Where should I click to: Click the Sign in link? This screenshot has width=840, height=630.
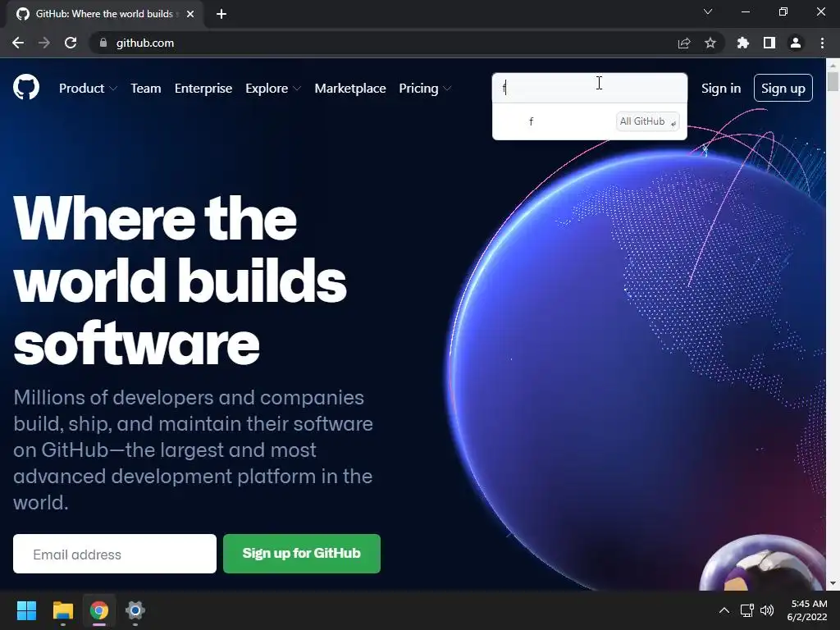(x=721, y=89)
